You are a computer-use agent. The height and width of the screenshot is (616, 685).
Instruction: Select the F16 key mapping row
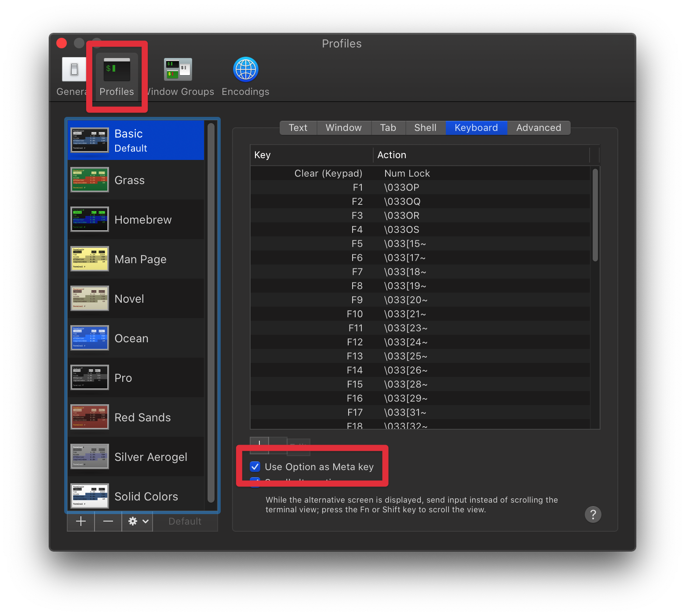(420, 399)
